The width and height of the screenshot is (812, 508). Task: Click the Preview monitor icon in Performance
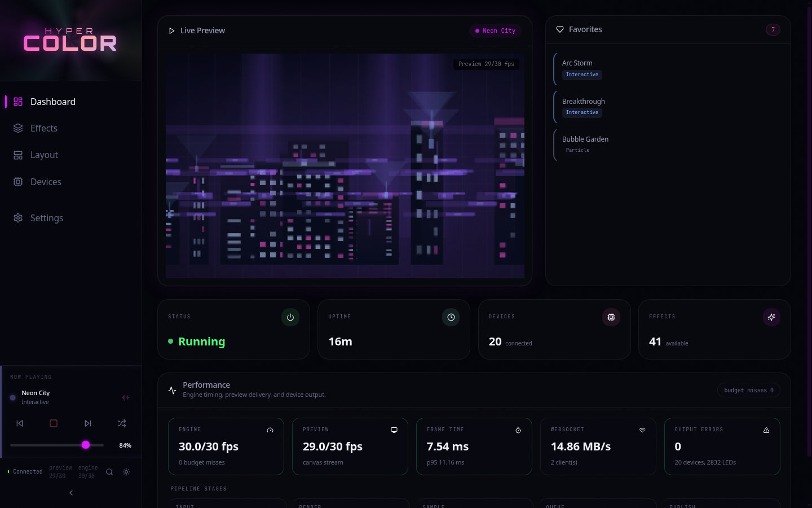point(394,430)
